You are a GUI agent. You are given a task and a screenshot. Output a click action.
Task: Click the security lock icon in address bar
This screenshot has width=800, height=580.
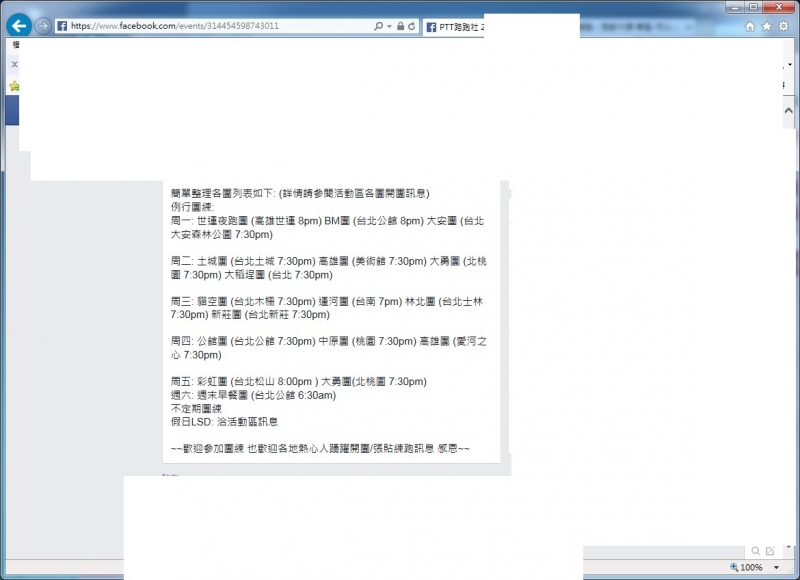pyautogui.click(x=400, y=26)
